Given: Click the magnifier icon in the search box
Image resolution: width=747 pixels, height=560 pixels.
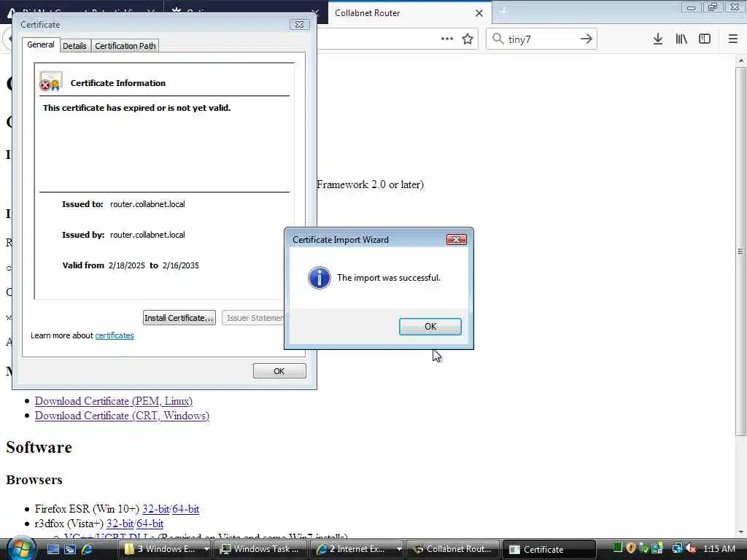Looking at the screenshot, I should pyautogui.click(x=498, y=39).
